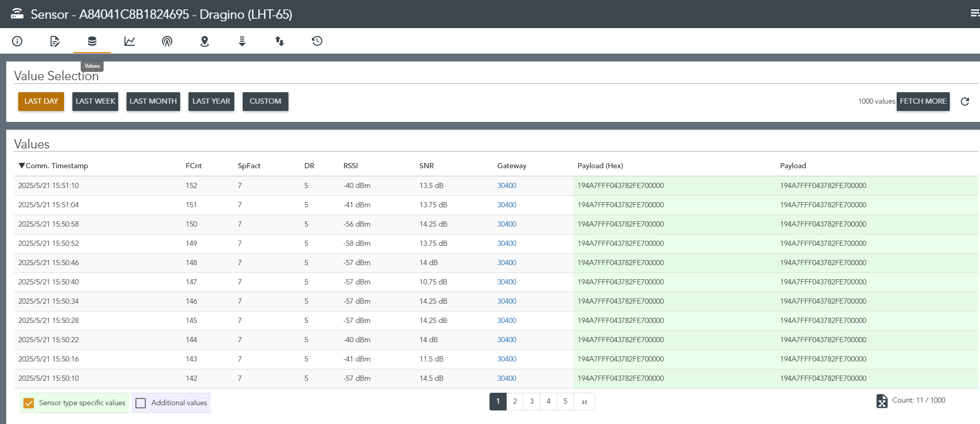Sort by Comm. Timestamp column header
The image size is (980, 424).
click(53, 166)
